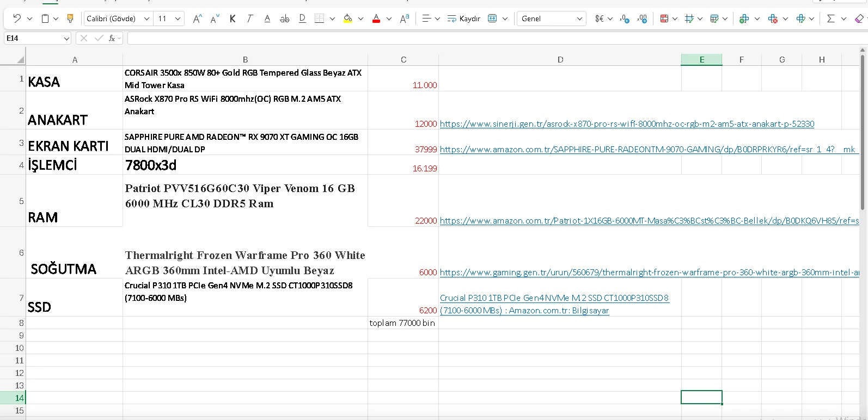Click the Delete cells icon
The image size is (868, 420).
coord(773,18)
